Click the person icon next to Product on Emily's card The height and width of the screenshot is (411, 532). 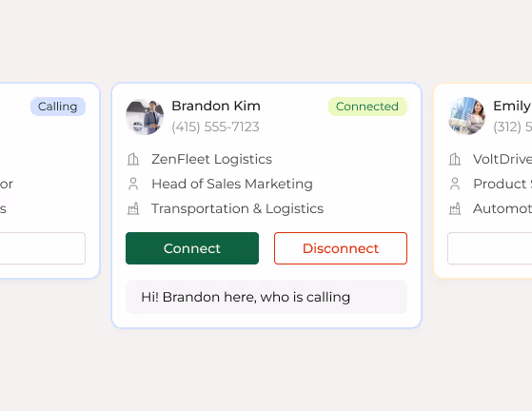click(455, 184)
